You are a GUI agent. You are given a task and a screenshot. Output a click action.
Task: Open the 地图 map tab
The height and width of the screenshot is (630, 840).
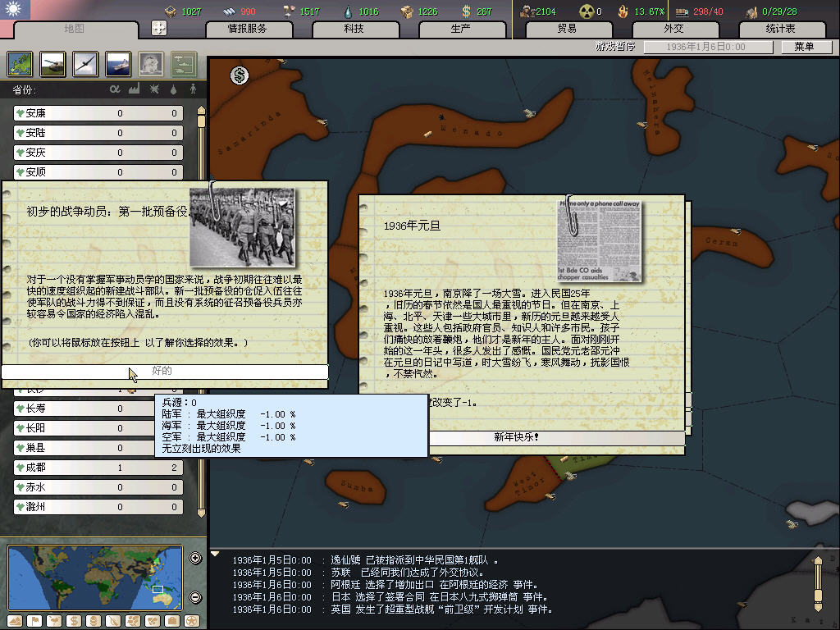(x=75, y=29)
